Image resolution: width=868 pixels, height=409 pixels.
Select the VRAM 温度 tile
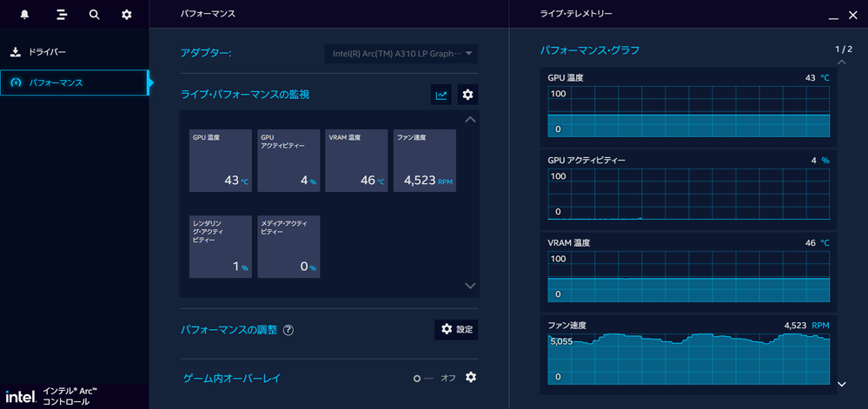[356, 161]
